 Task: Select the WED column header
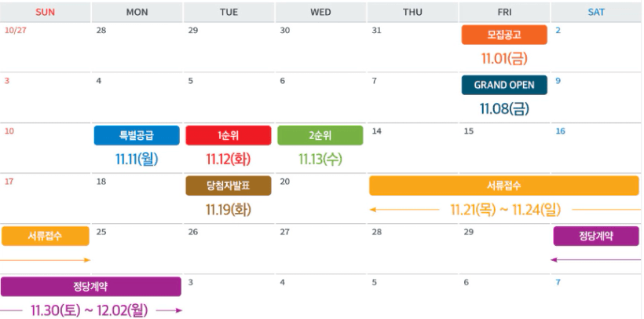pyautogui.click(x=320, y=12)
